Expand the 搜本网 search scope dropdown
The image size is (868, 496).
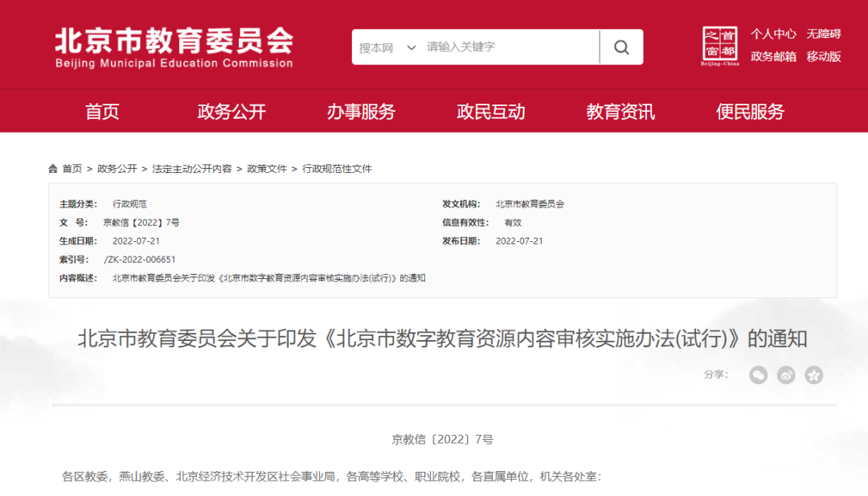click(387, 47)
